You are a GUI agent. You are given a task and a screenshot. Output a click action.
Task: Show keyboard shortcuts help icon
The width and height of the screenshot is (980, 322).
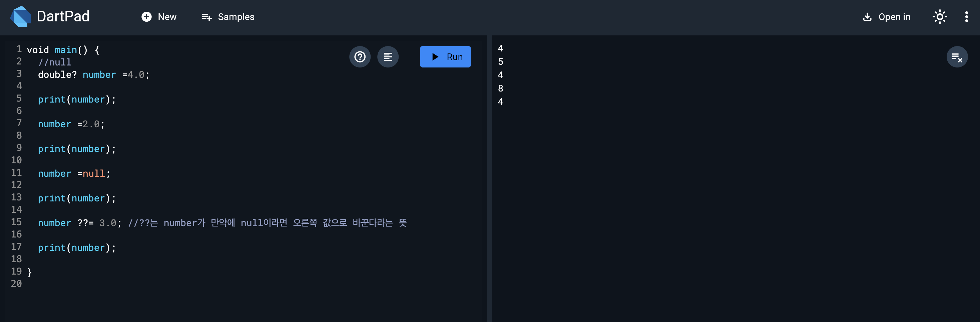click(x=360, y=57)
